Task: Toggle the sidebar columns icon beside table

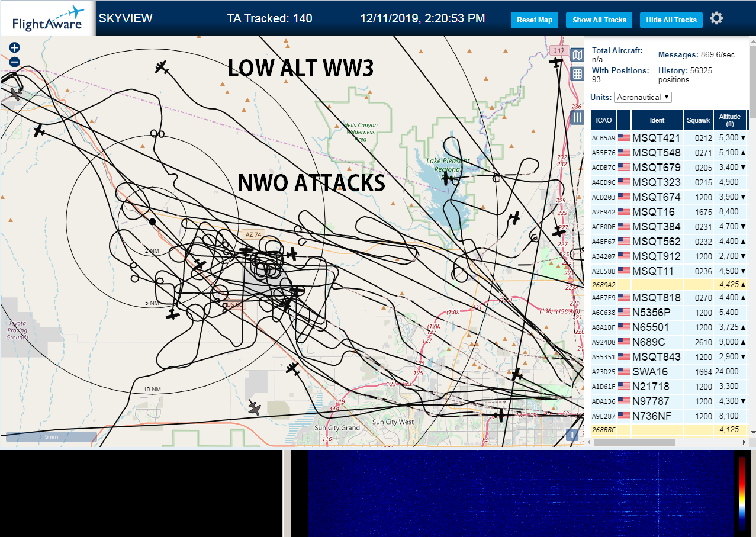Action: [x=577, y=118]
